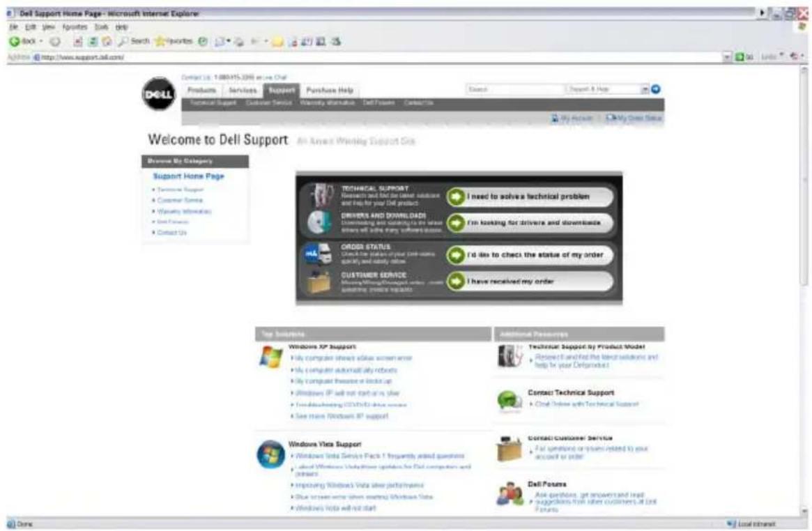Open Customer Service in the Browse By Category sidebar
The width and height of the screenshot is (812, 531).
[179, 200]
